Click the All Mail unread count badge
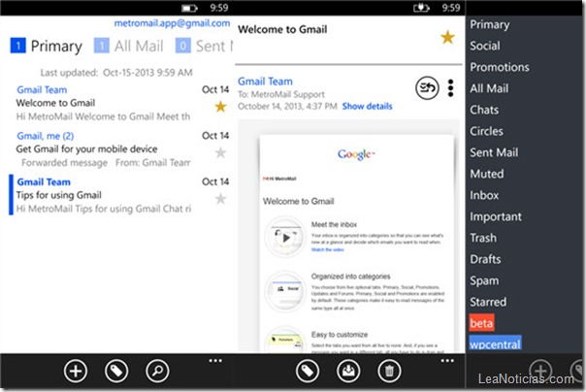 [101, 46]
